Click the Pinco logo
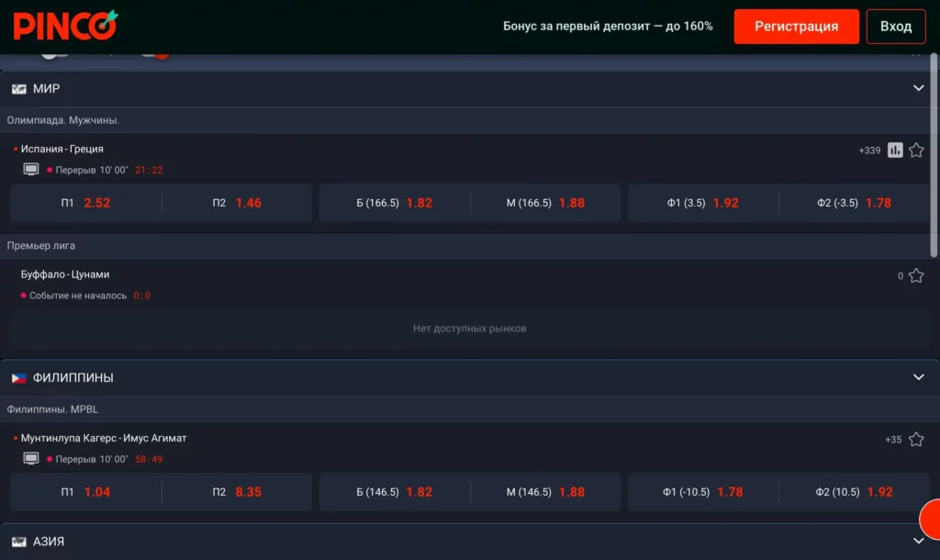Screen dimensions: 940x560 65,26
